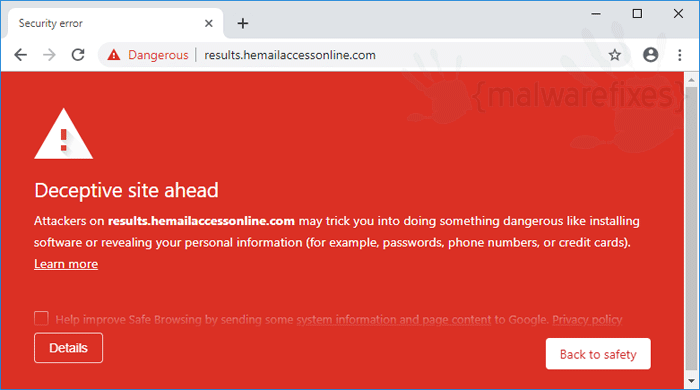Click the scrollbar down arrow
This screenshot has height=390, width=700.
[x=692, y=382]
